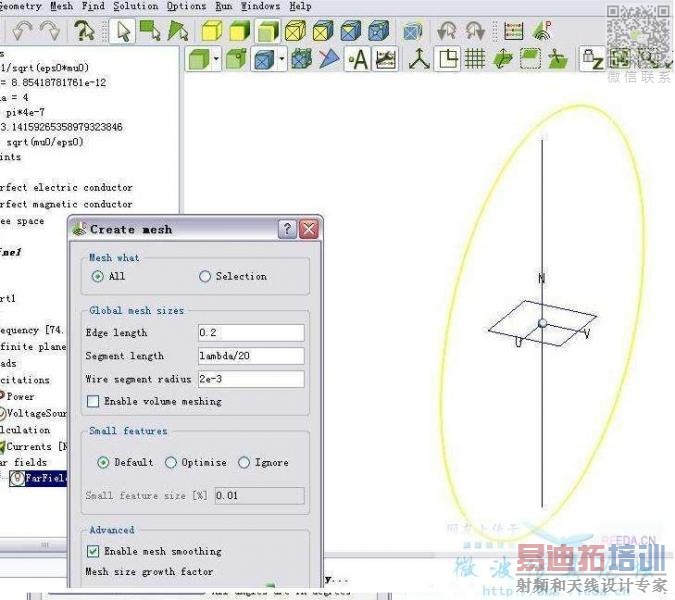Click the blue triangle with red line icon
The image size is (675, 600).
click(x=329, y=59)
